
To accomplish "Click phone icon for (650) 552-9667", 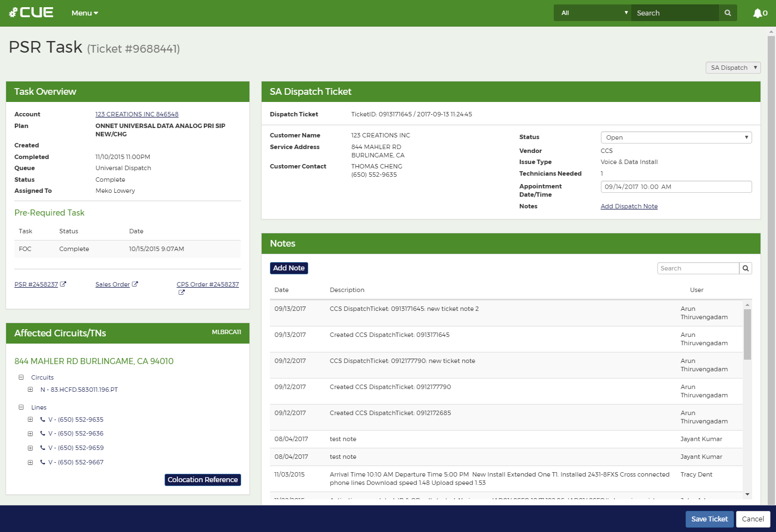I will tap(43, 462).
